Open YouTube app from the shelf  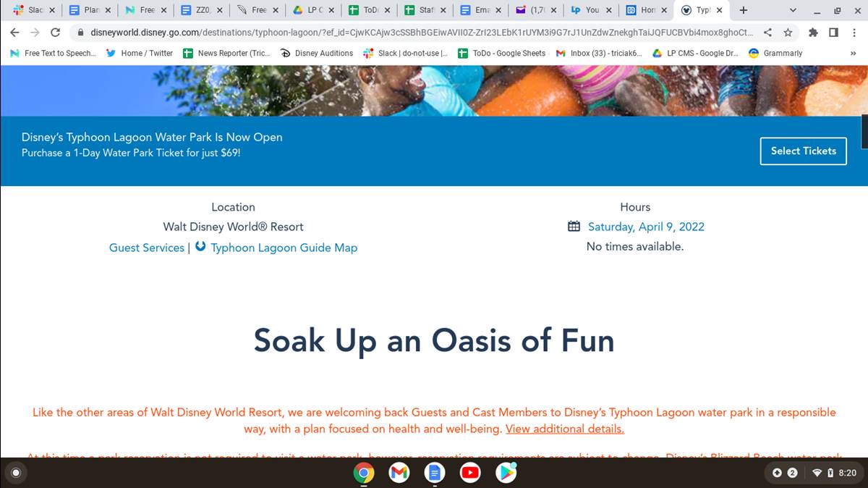pyautogui.click(x=470, y=473)
